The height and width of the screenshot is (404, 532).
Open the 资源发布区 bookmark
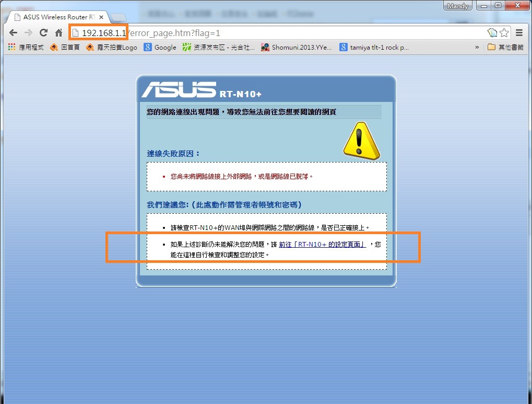point(219,47)
